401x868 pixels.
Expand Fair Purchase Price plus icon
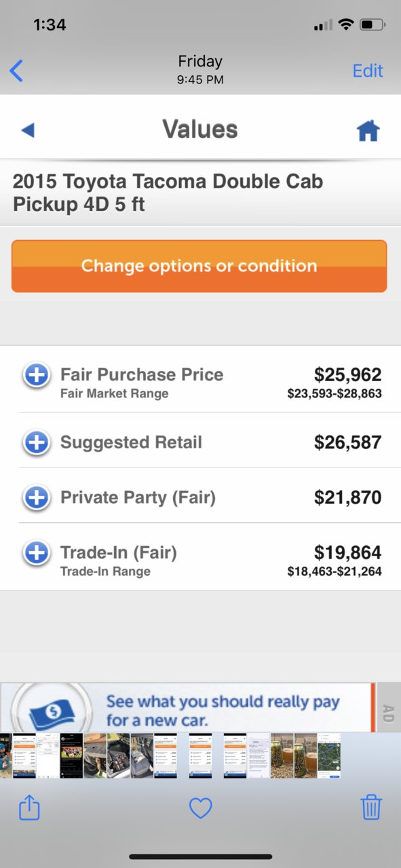[36, 375]
